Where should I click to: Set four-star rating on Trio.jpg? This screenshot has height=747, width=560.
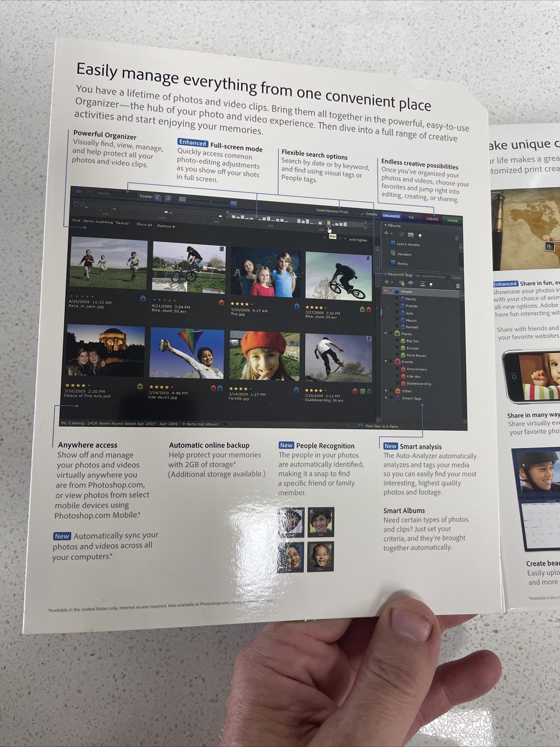246,304
